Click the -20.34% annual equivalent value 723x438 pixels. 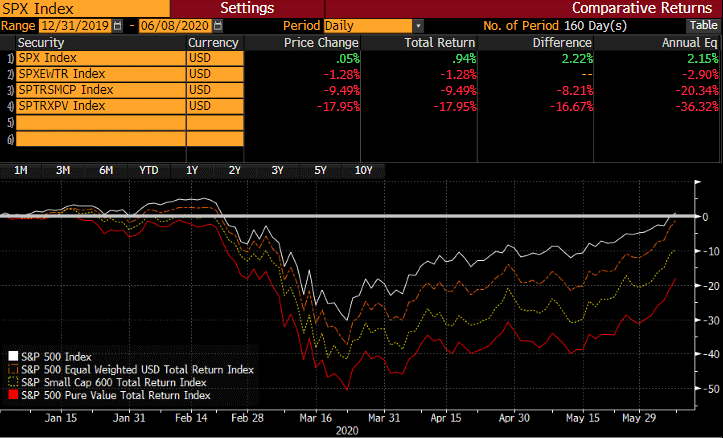697,90
